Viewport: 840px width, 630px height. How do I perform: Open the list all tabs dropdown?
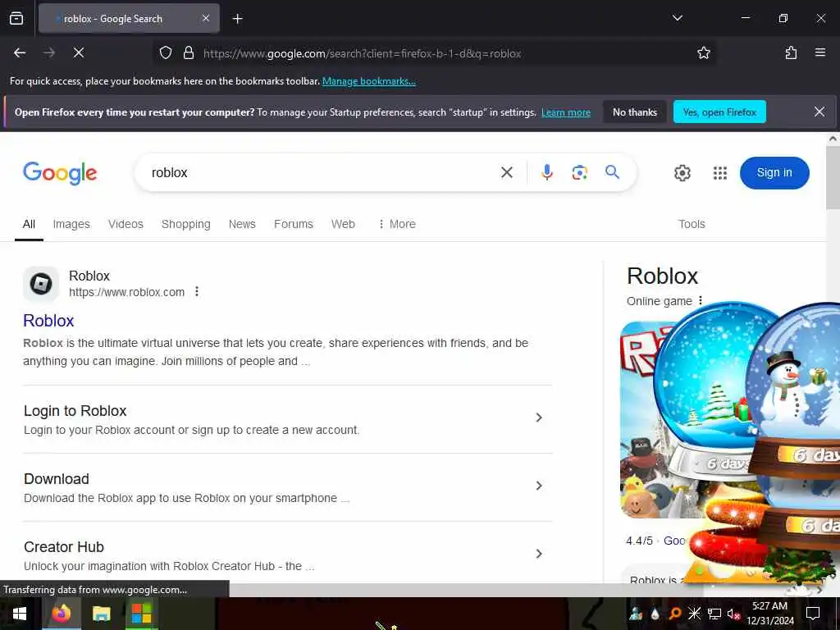(677, 18)
